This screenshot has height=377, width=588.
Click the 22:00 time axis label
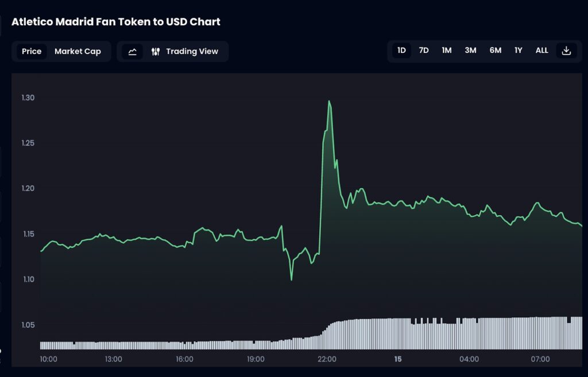pos(327,359)
